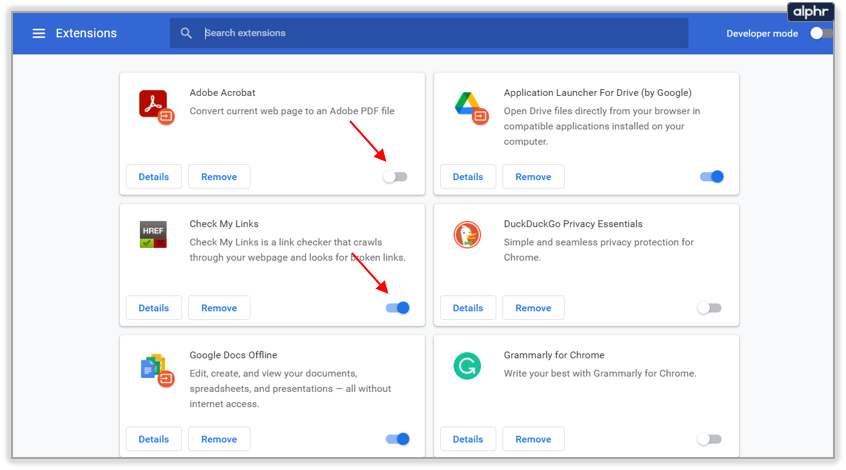
Task: Click 'Edit, create, and view your documents' description
Action: coord(290,389)
